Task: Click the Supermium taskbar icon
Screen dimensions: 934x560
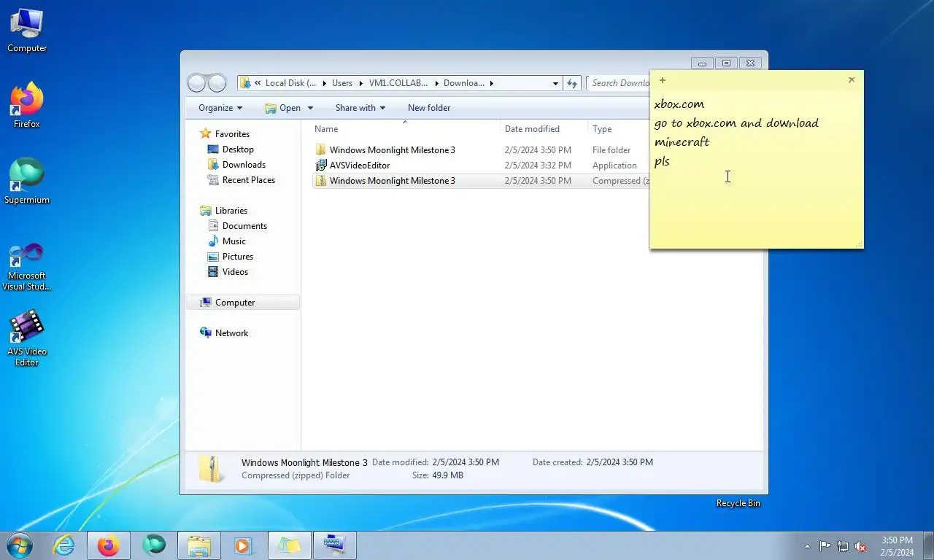Action: [154, 545]
